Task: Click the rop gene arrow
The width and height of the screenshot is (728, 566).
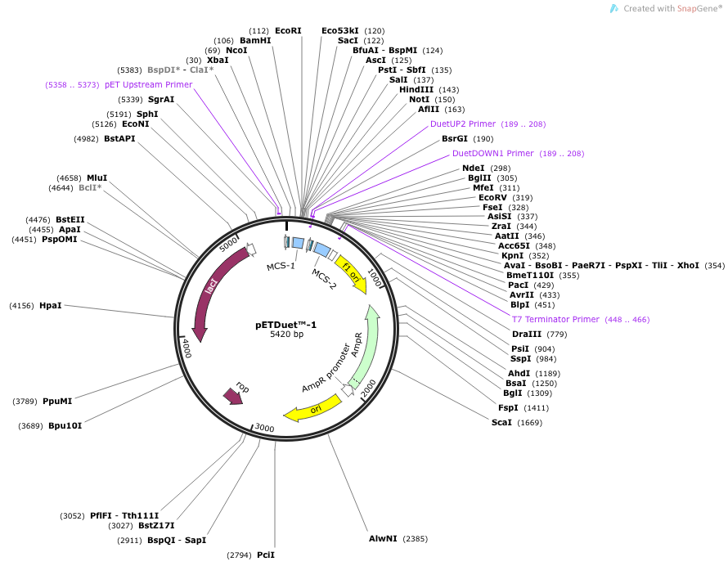Action: pos(233,395)
